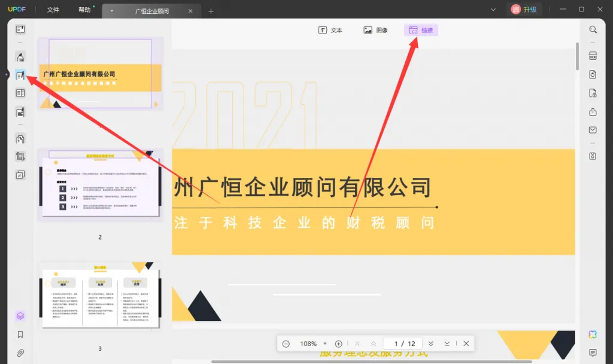Click the 升级 upgrade button
The width and height of the screenshot is (613, 364).
[x=524, y=10]
